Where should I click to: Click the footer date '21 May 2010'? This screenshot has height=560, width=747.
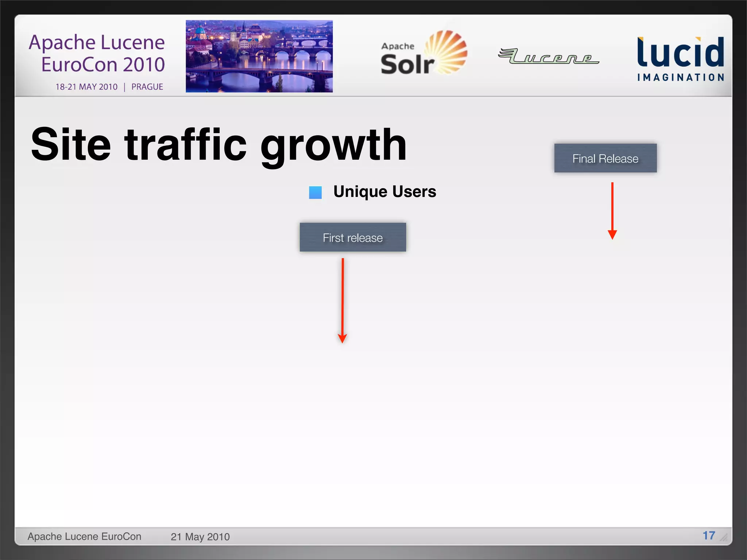[x=200, y=537]
